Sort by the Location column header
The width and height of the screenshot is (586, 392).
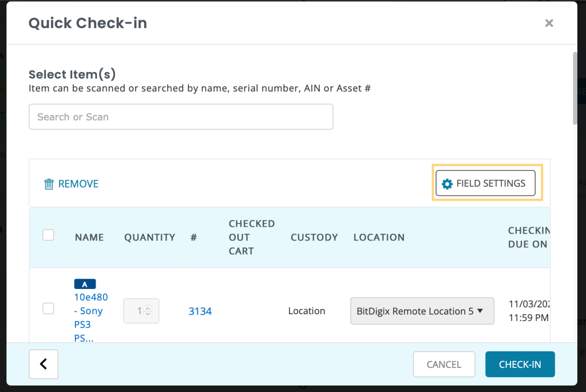point(379,237)
